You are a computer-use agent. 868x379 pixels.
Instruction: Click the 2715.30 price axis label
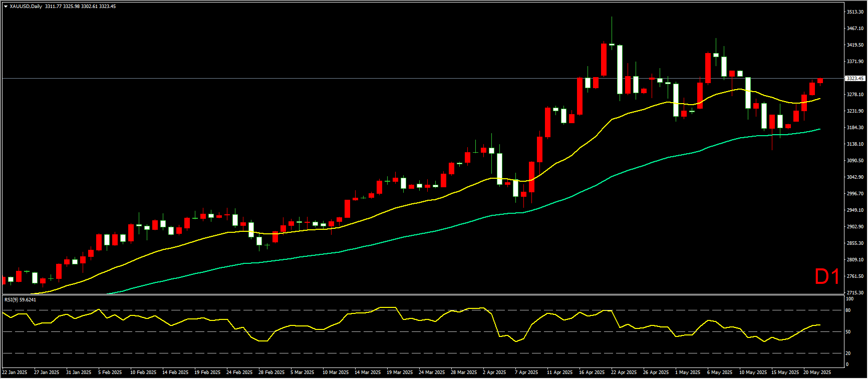pos(855,293)
